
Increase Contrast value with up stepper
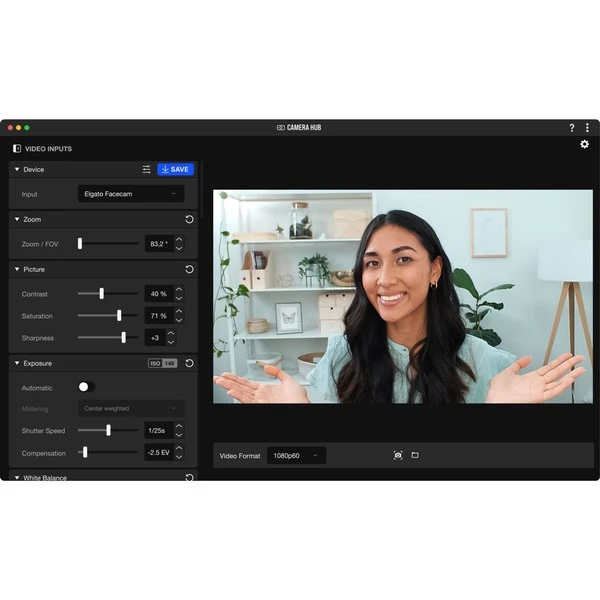(x=179, y=290)
